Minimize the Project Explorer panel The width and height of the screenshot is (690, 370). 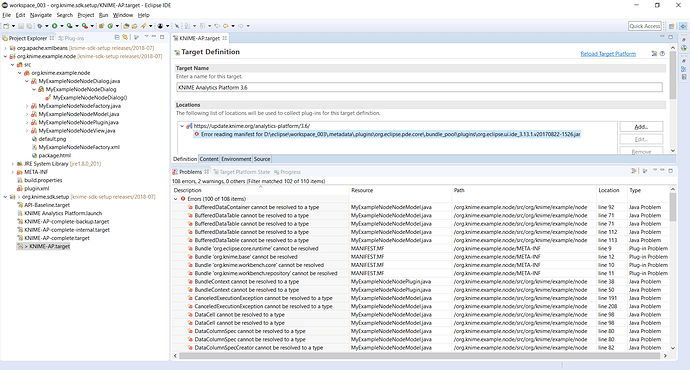click(154, 37)
